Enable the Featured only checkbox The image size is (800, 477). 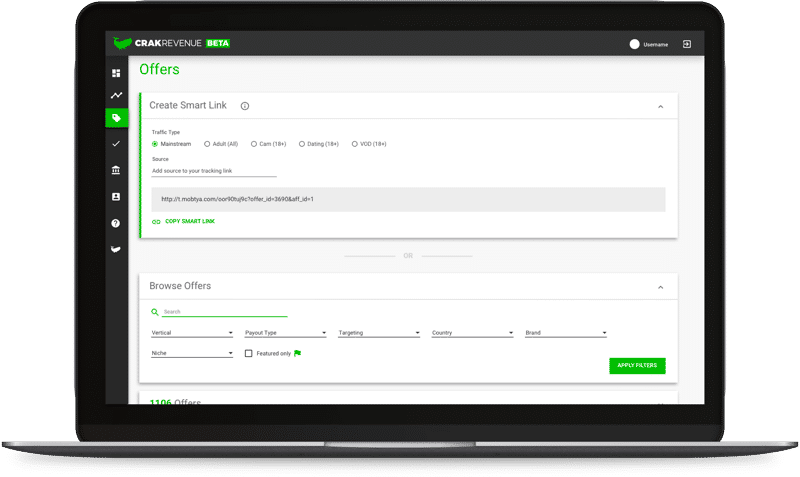tap(248, 353)
